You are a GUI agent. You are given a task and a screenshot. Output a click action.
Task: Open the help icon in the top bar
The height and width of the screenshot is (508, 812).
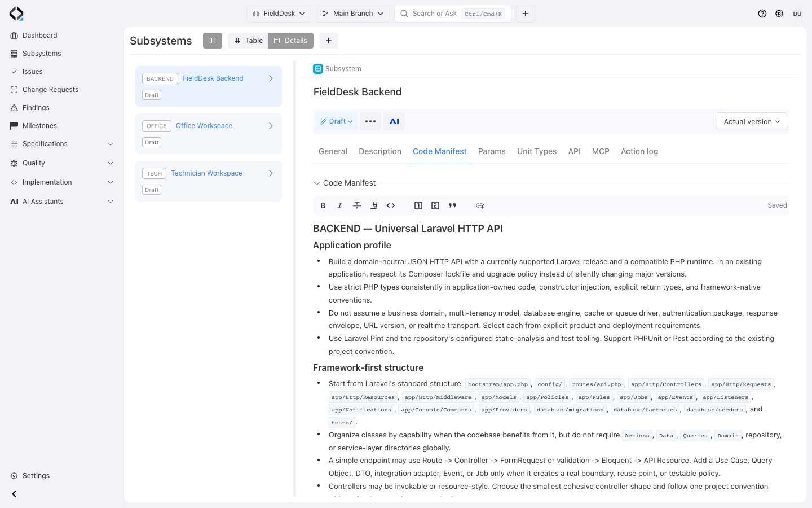point(762,14)
